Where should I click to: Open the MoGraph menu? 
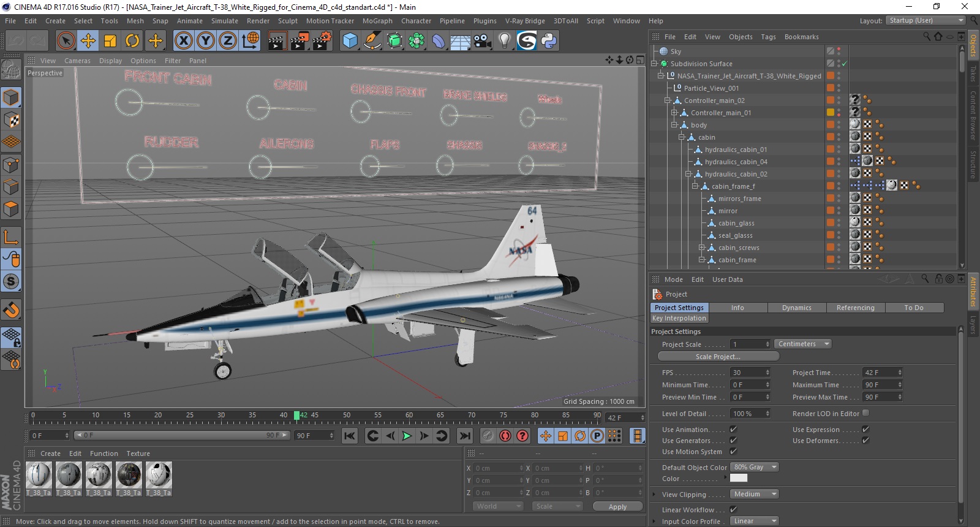(x=377, y=21)
